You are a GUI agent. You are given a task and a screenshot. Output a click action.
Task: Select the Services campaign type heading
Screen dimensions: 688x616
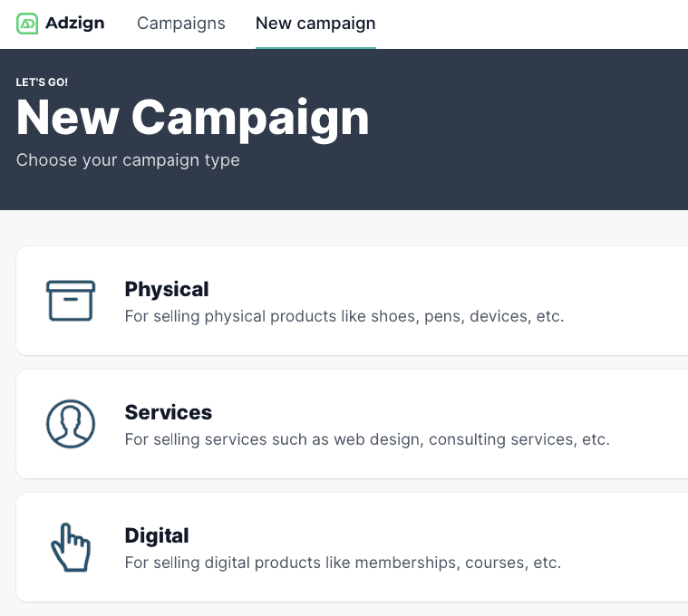[x=169, y=413]
